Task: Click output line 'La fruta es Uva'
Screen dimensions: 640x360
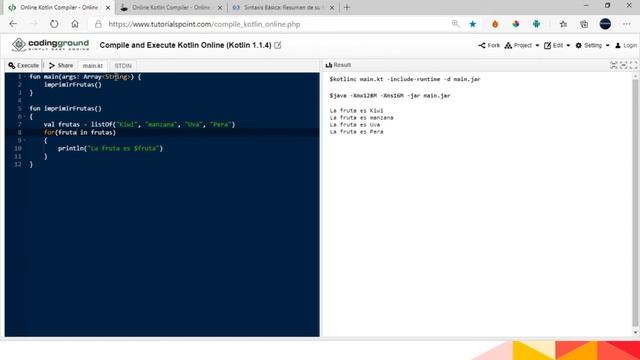Action: (x=355, y=124)
